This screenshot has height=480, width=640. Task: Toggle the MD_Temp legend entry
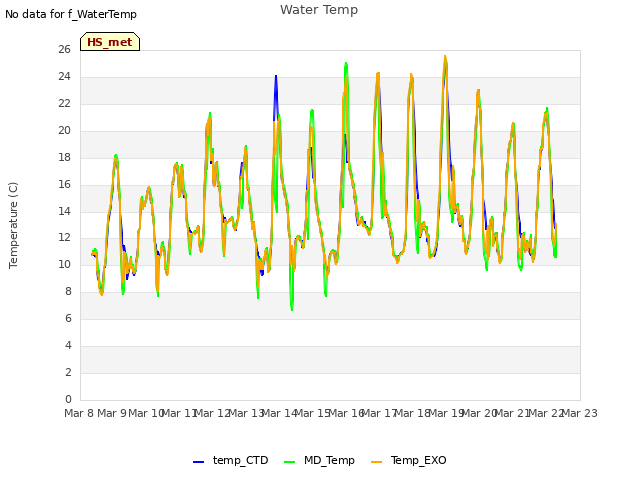[319, 460]
